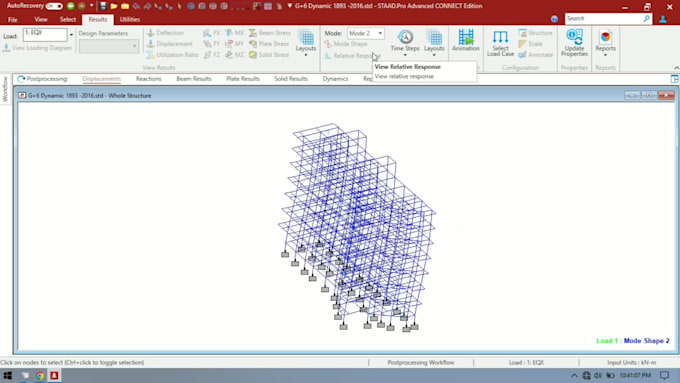This screenshot has width=680, height=383.
Task: Click the panel layout icon at right of page tabs
Action: 674,79
